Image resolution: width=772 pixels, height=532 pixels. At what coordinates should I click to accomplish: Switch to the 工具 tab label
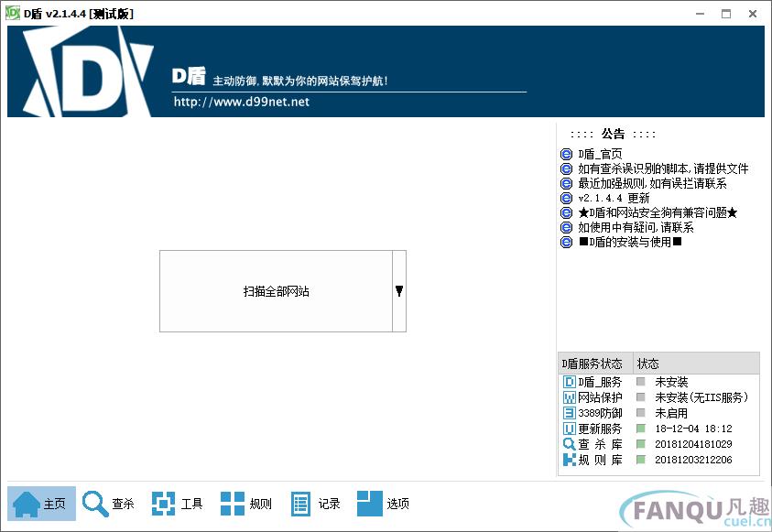pyautogui.click(x=192, y=504)
